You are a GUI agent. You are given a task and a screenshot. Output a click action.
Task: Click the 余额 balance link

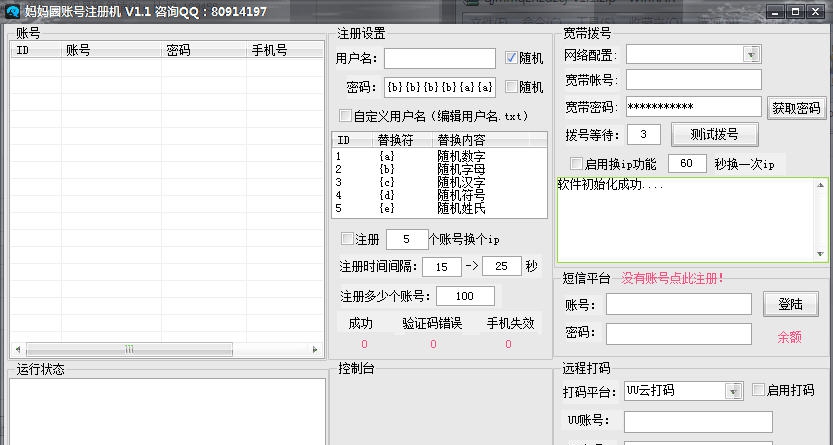(789, 337)
